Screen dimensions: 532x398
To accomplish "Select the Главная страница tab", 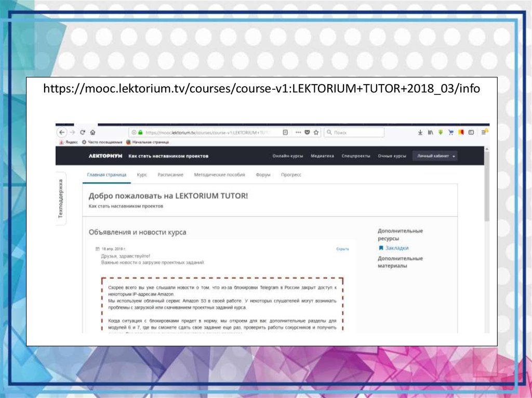I will coord(107,174).
